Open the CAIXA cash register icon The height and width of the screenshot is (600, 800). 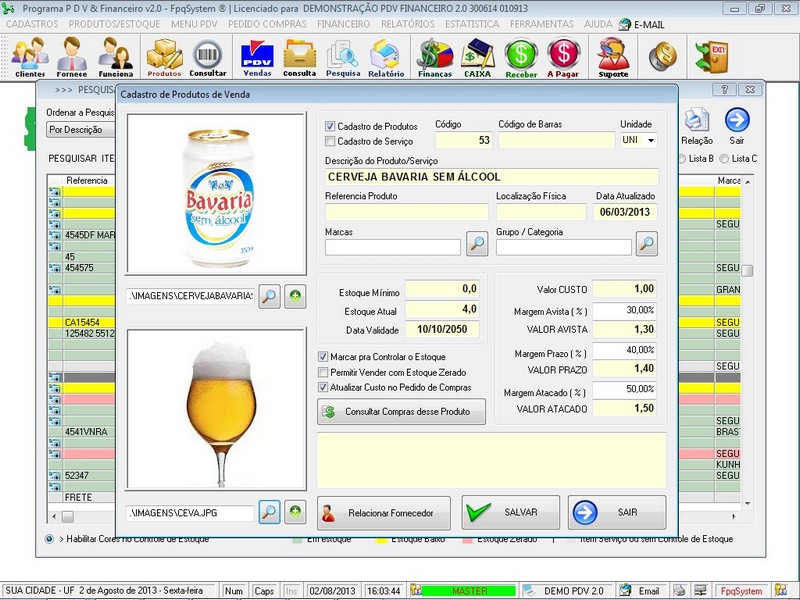(478, 57)
